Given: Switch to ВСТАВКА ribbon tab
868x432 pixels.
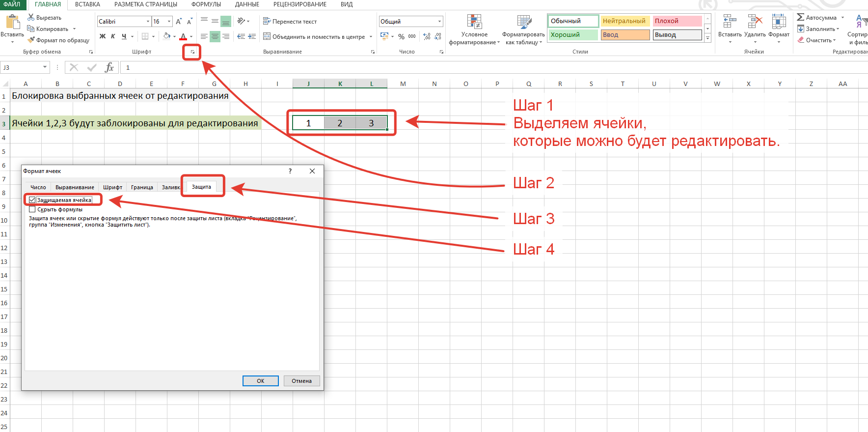Looking at the screenshot, I should point(87,4).
